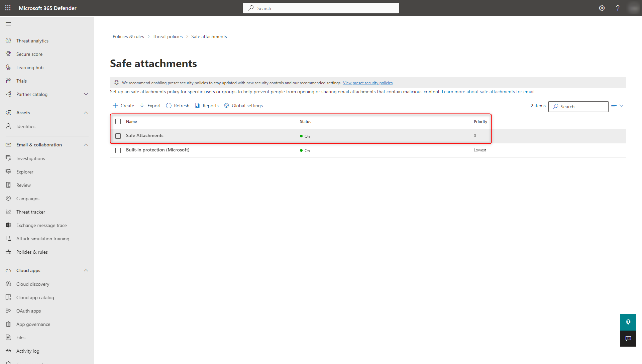Open Attack simulation training
The image size is (642, 364).
(43, 238)
